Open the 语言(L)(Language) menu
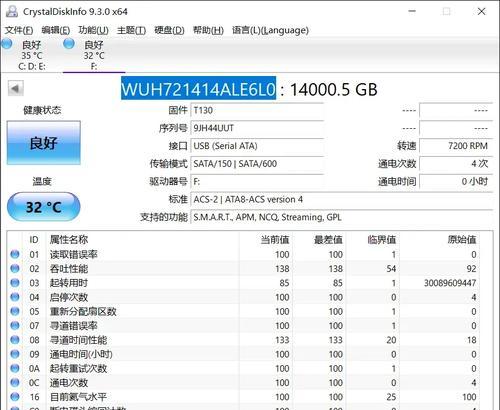Image resolution: width=500 pixels, height=410 pixels. coord(270,30)
